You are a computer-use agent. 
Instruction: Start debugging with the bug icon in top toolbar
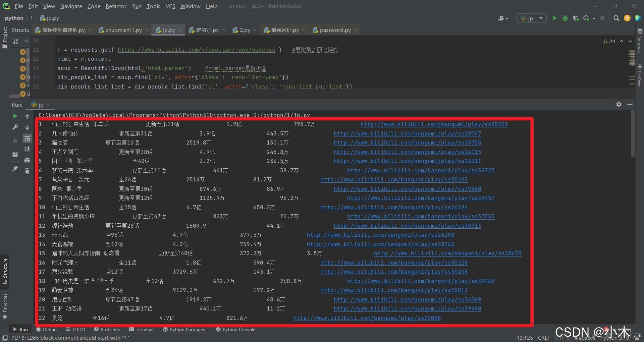[565, 18]
